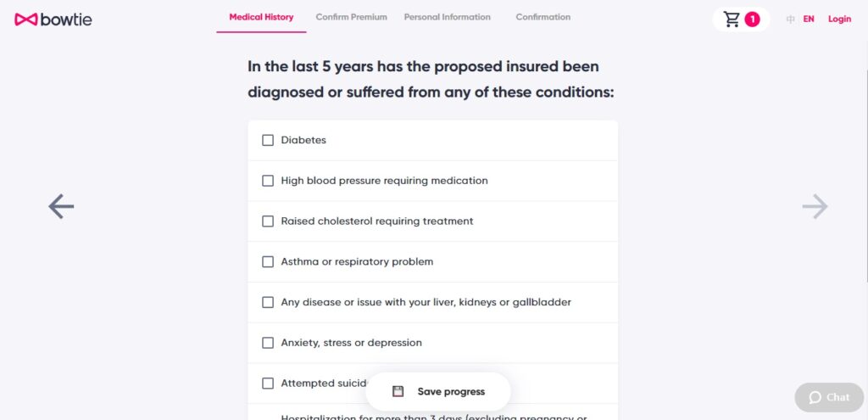Click the cart item count badge
This screenshot has height=420, width=868.
click(752, 19)
